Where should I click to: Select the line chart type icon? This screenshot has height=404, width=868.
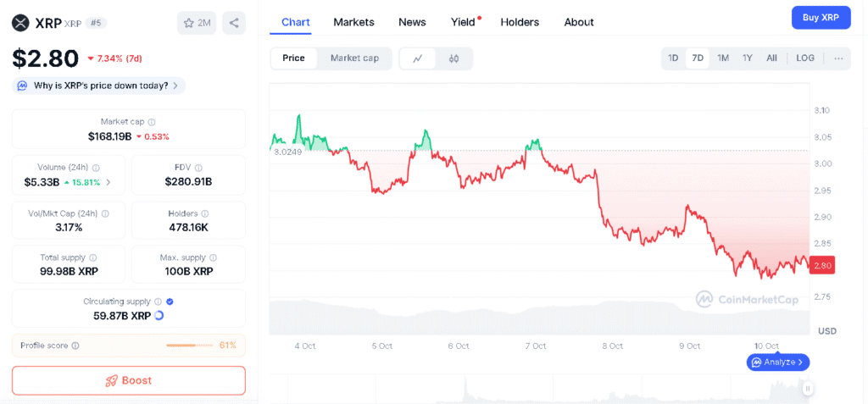click(x=417, y=58)
